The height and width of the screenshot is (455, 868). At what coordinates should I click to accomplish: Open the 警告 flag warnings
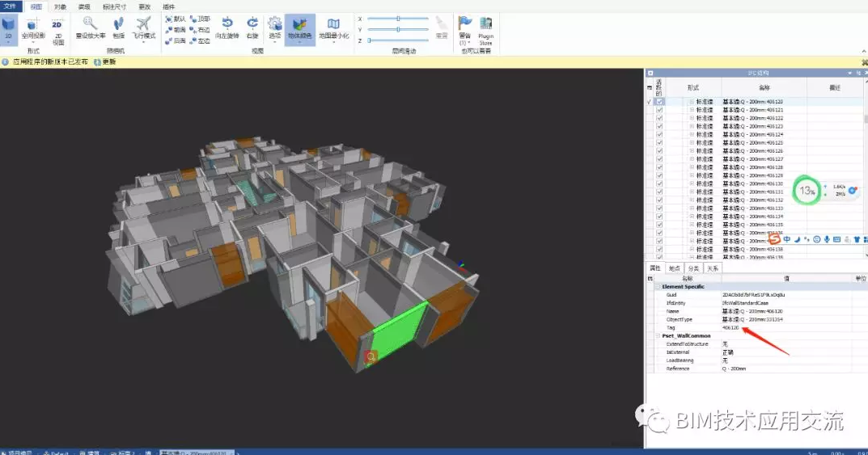click(465, 30)
